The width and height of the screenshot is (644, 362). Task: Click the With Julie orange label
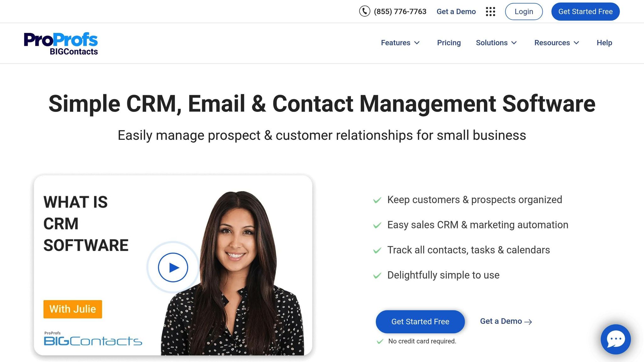pyautogui.click(x=73, y=309)
